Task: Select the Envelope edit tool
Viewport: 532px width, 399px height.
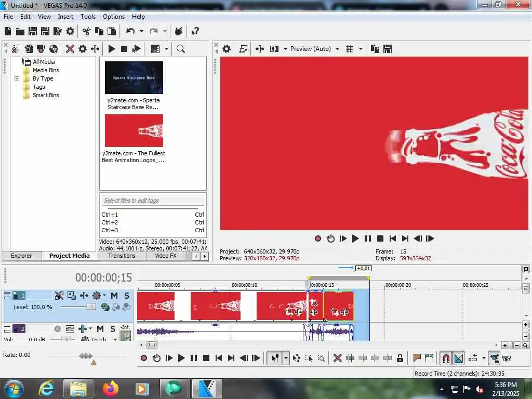Action: (296, 358)
